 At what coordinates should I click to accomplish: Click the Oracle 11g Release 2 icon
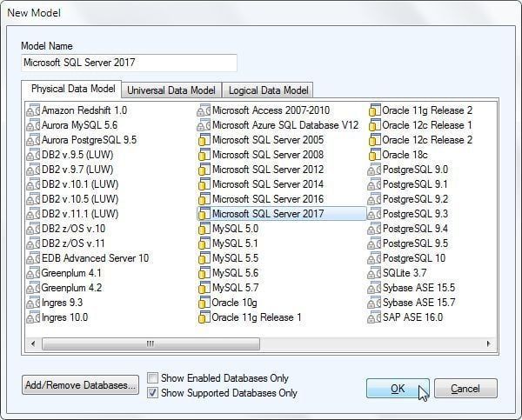click(x=374, y=110)
